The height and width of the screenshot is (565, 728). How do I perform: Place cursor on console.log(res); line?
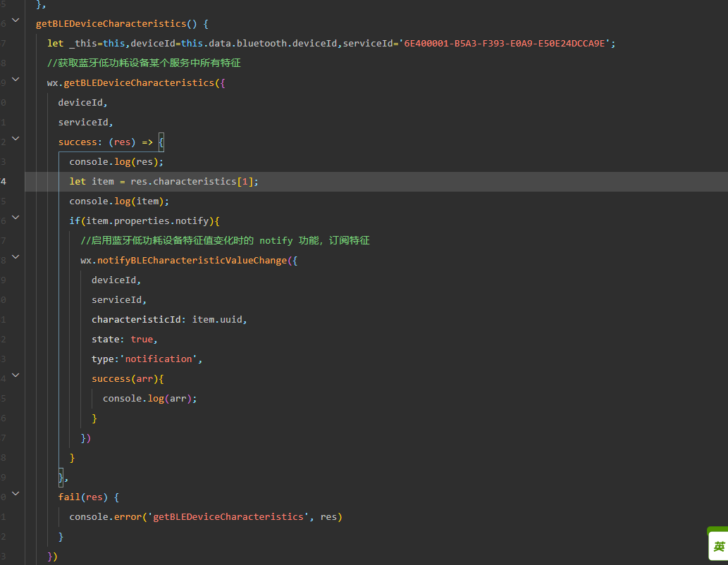(116, 161)
